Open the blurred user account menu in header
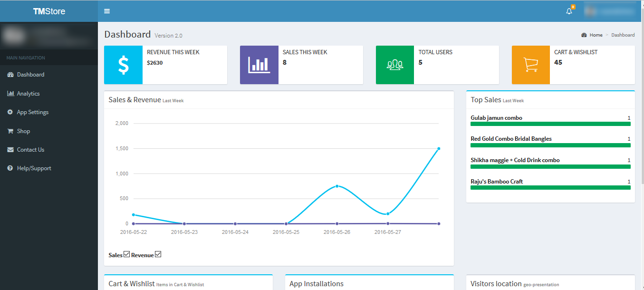 point(610,11)
